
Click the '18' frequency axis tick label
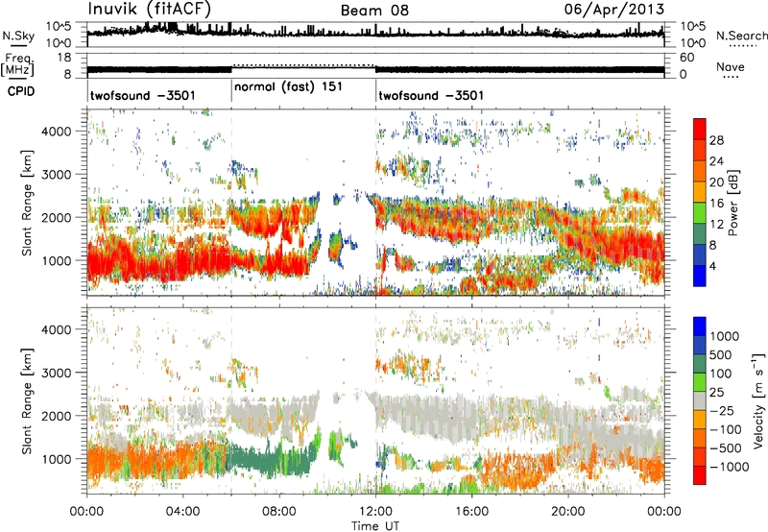[x=64, y=58]
